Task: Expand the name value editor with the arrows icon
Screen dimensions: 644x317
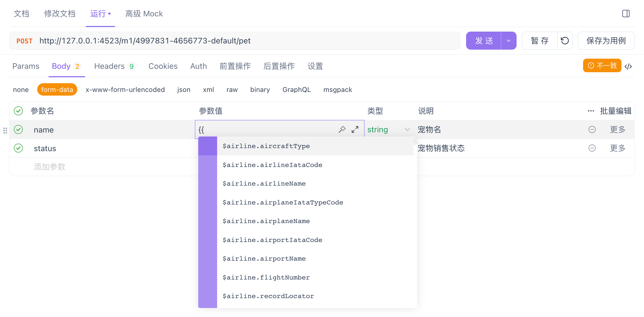Action: [x=355, y=129]
